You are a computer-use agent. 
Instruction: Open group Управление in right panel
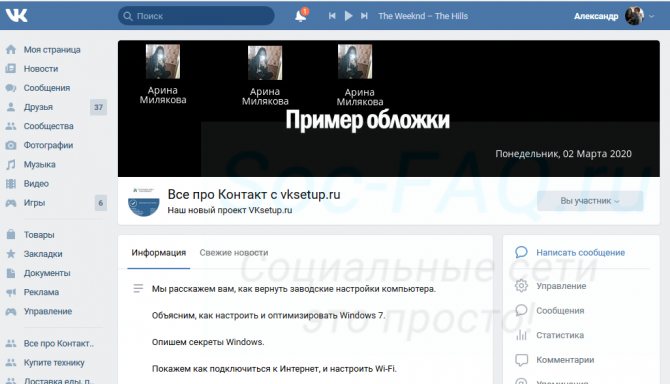[561, 286]
